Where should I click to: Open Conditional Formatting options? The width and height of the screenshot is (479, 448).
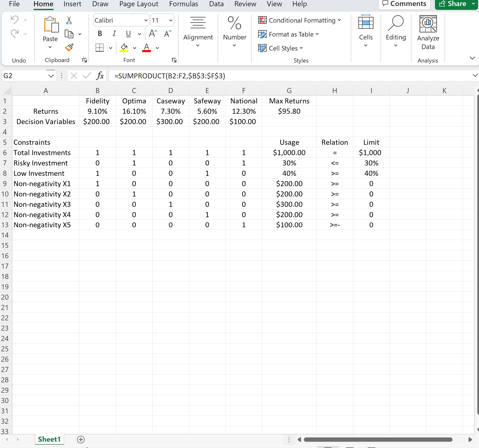(x=300, y=20)
